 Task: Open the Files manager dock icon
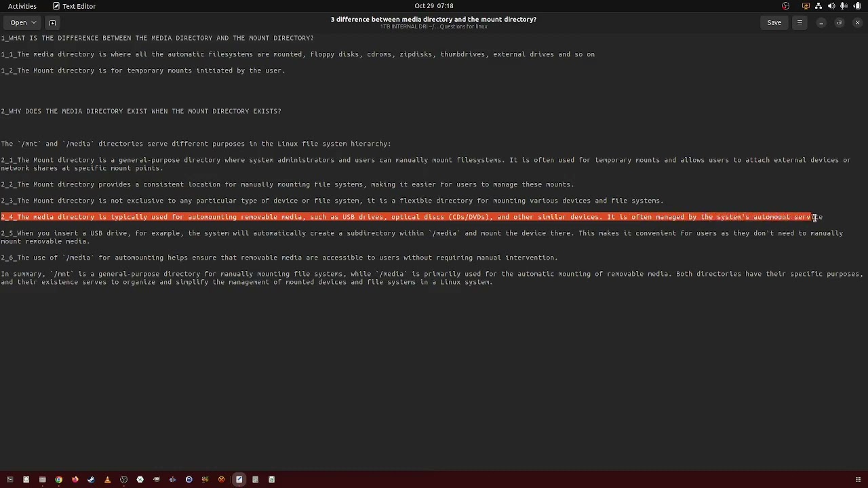click(x=43, y=480)
